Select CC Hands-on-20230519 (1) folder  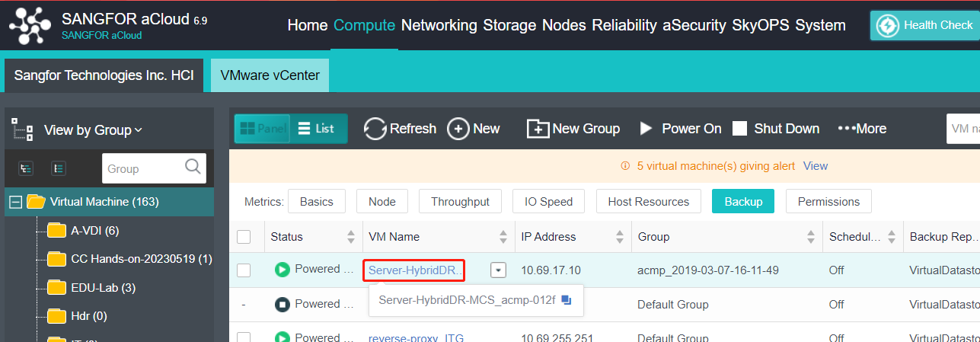click(x=142, y=259)
